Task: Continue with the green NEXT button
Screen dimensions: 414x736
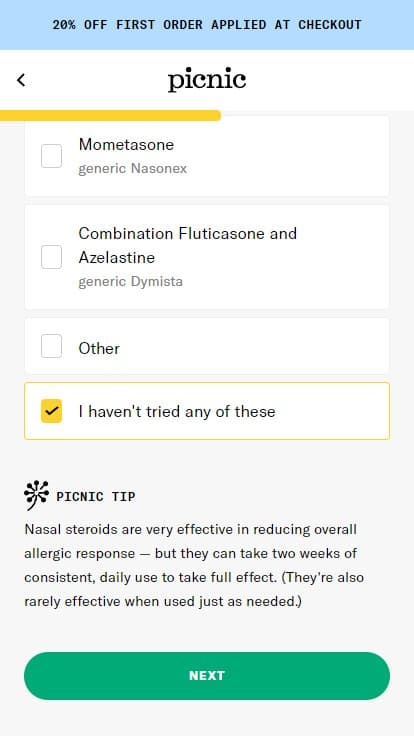Action: point(207,676)
